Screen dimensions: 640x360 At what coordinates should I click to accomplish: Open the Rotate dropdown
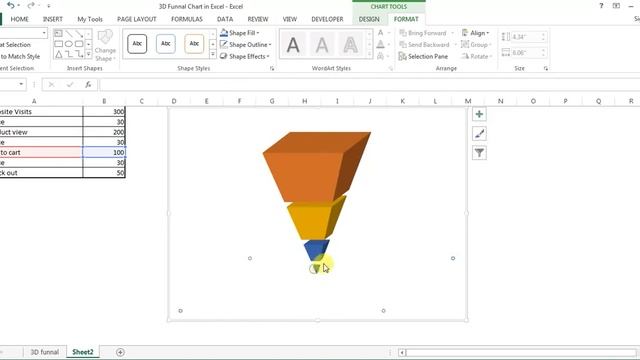coord(477,56)
